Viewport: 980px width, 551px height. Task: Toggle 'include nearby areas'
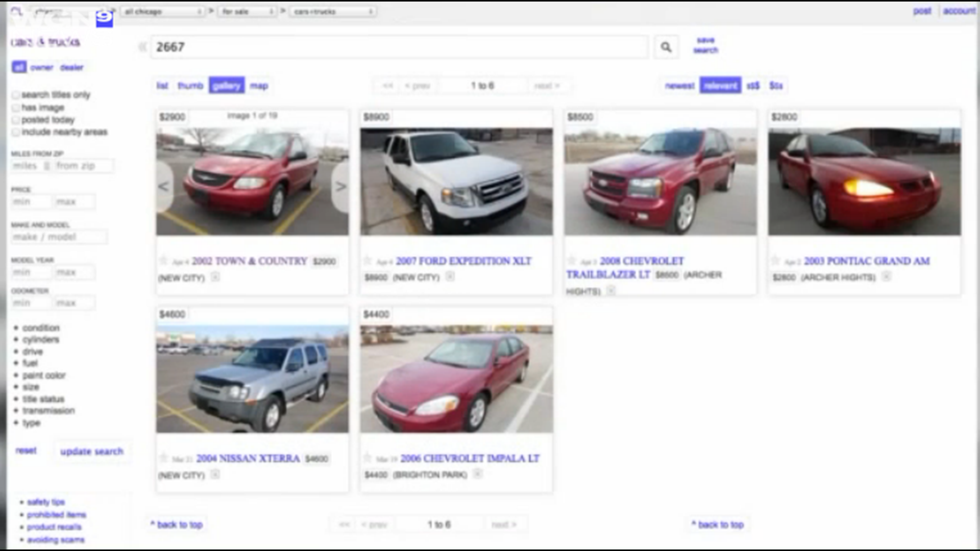(16, 132)
